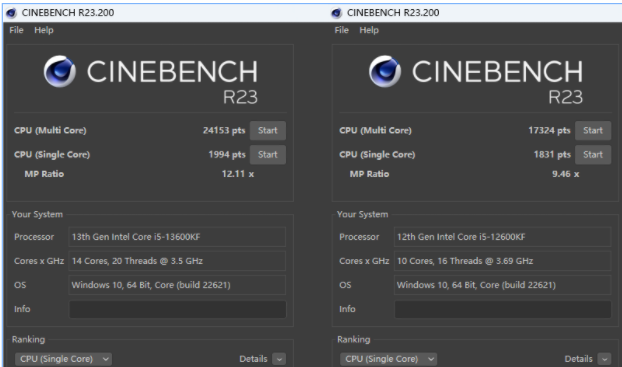Click the Info field in left window
Viewport: 622px width, 367px height.
tap(178, 309)
